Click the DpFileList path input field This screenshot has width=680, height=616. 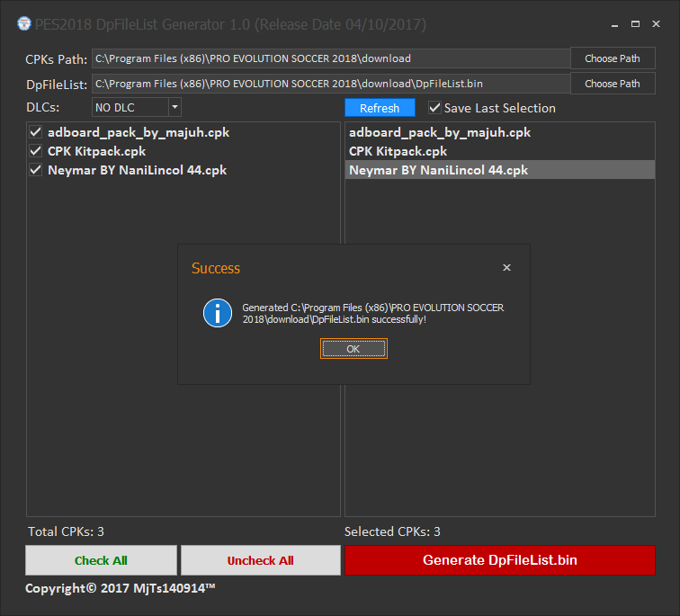coord(331,84)
